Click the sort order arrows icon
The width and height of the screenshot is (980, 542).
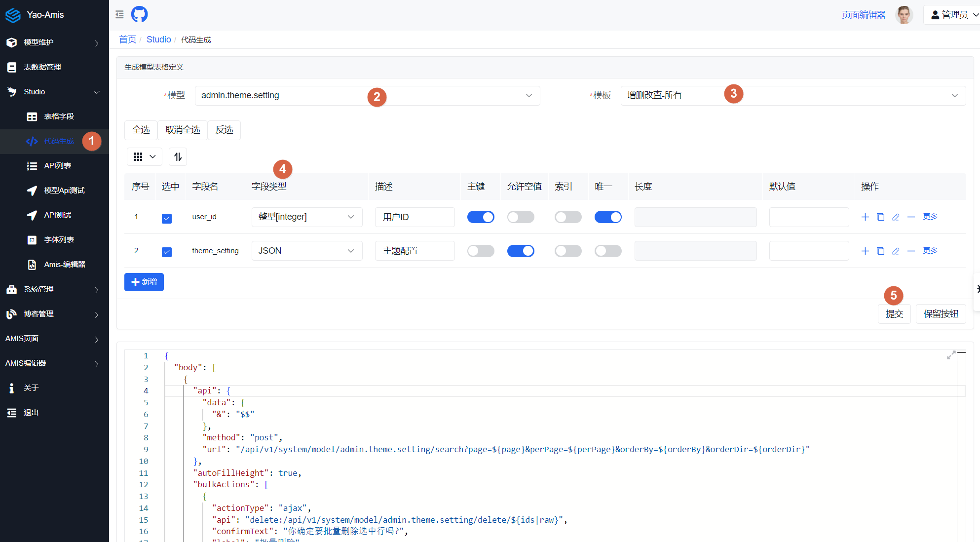pyautogui.click(x=178, y=157)
